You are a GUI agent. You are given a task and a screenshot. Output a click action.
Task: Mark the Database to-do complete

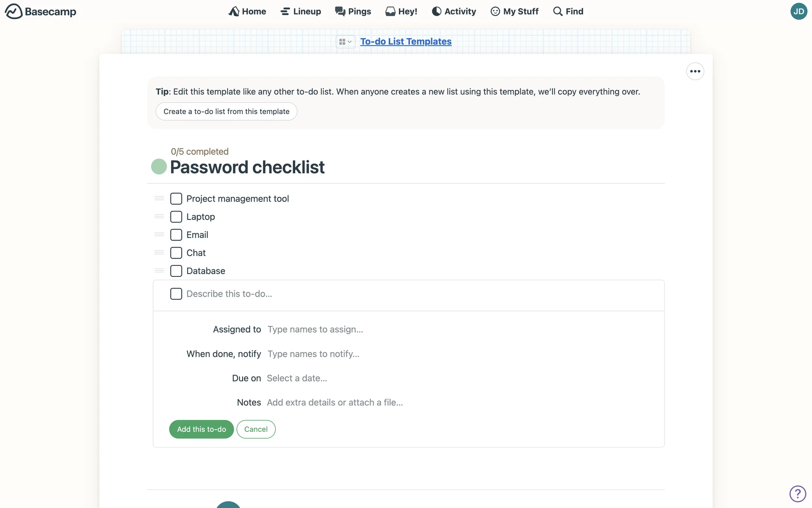[x=176, y=271]
